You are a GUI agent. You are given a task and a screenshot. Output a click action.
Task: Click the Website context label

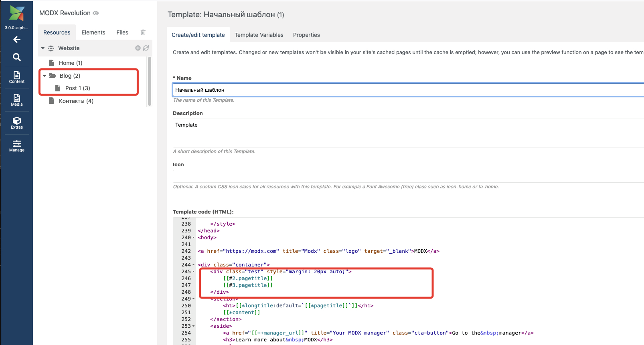click(69, 48)
